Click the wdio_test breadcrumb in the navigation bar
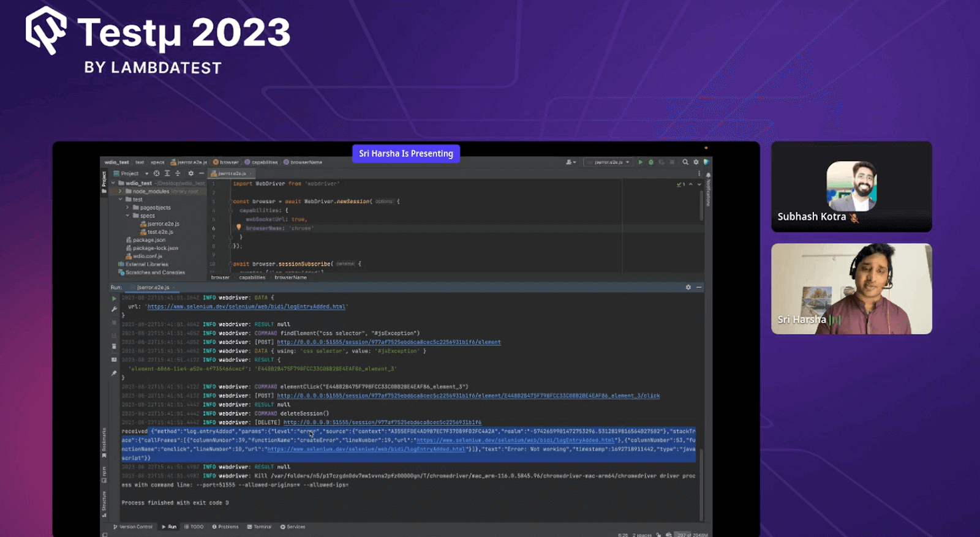This screenshot has width=980, height=537. tap(117, 162)
